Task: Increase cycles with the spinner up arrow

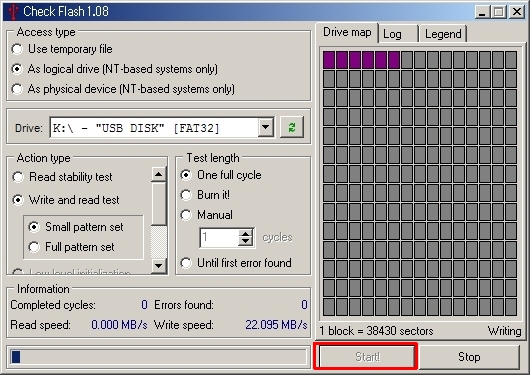Action: pos(245,233)
